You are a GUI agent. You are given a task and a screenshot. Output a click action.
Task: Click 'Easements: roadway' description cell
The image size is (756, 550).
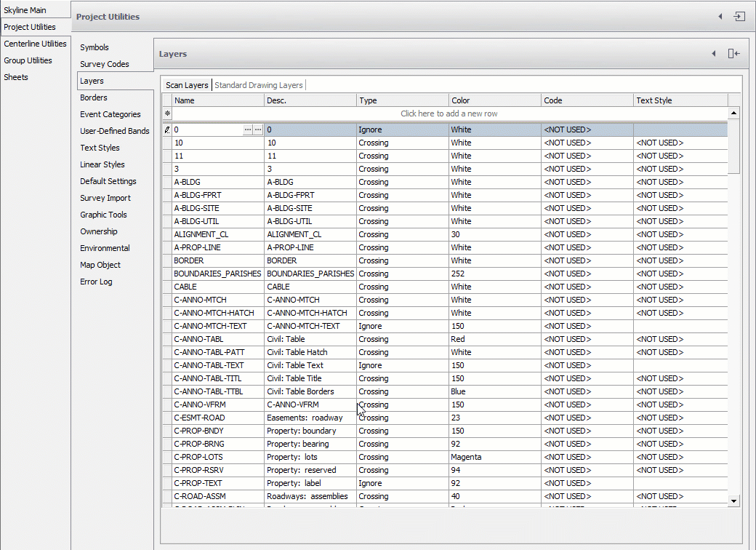[x=310, y=418]
